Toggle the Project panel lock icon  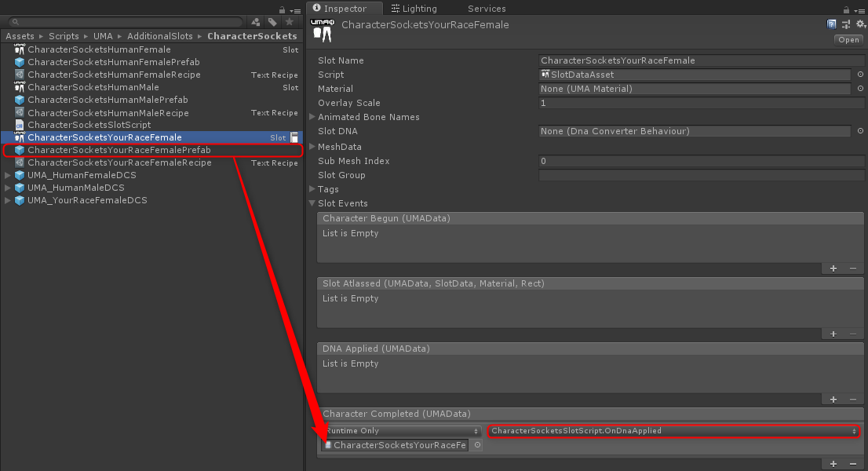pos(282,9)
